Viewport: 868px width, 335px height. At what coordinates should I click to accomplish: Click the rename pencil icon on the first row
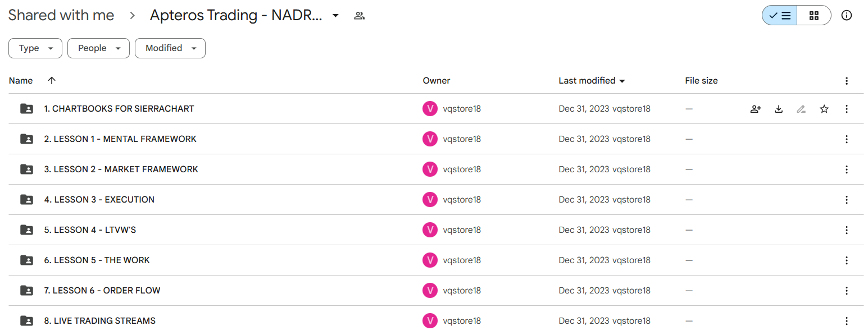801,109
